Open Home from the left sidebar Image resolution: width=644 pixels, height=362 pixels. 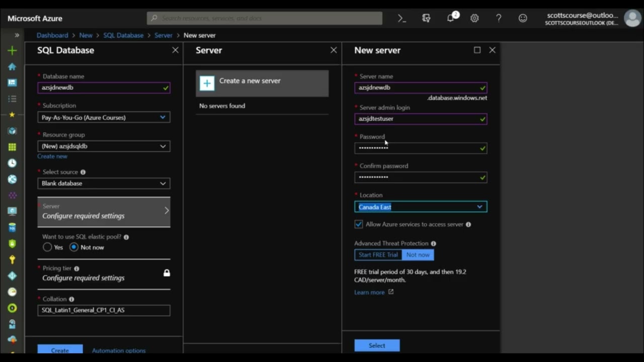point(12,66)
